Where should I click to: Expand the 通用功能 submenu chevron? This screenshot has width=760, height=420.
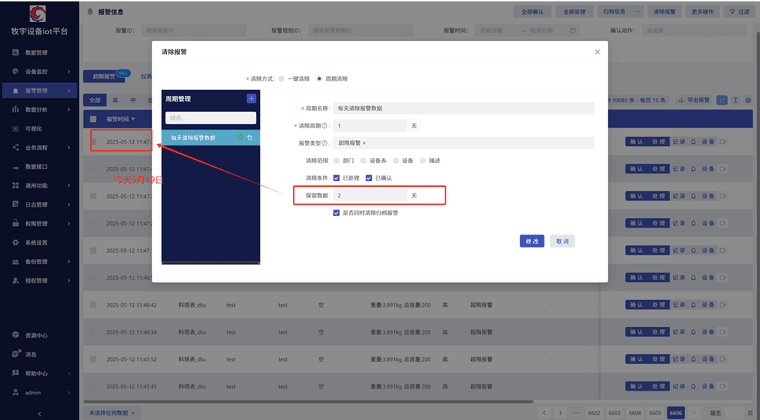(69, 186)
